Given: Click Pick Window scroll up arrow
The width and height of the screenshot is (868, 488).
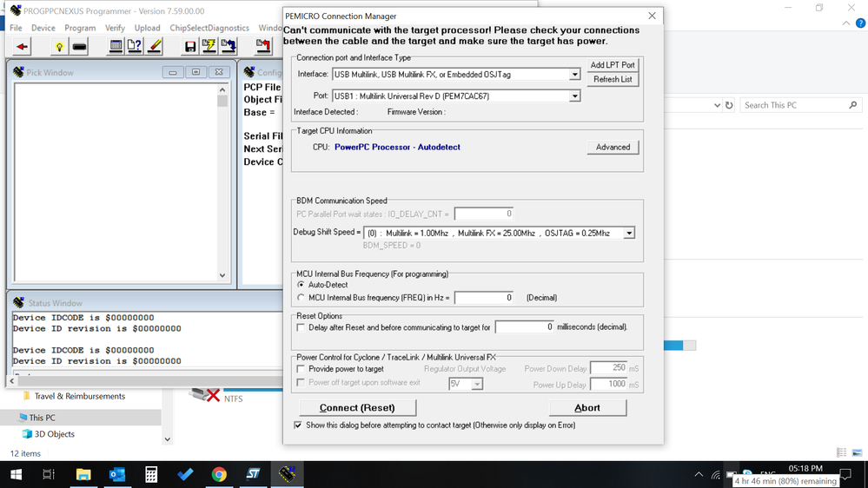Looking at the screenshot, I should coord(222,89).
